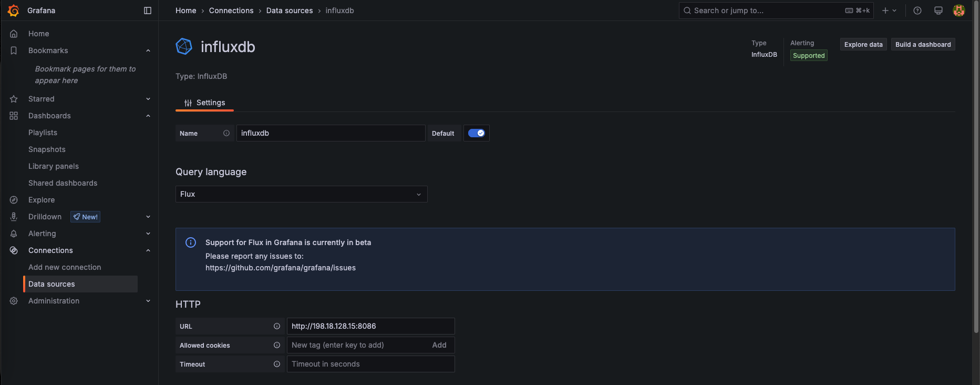The width and height of the screenshot is (980, 385).
Task: Open user profile avatar
Action: (x=959, y=11)
